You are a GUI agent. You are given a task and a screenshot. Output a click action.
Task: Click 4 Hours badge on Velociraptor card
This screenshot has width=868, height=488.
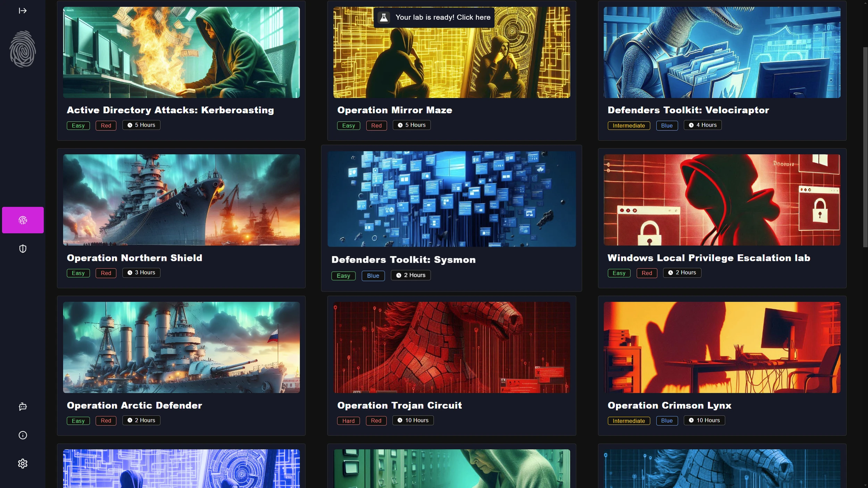pyautogui.click(x=702, y=125)
